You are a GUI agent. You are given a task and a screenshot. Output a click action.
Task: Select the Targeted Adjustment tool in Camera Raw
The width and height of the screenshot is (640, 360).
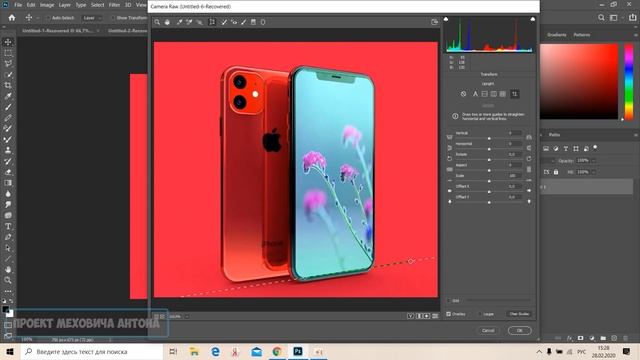[200, 22]
